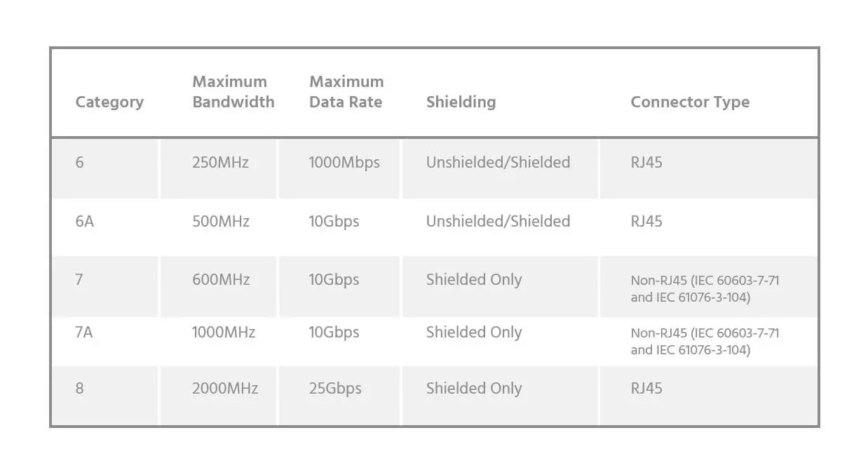Select the 500MHz bandwidth cell
Image resolution: width=868 pixels, height=475 pixels.
[221, 222]
